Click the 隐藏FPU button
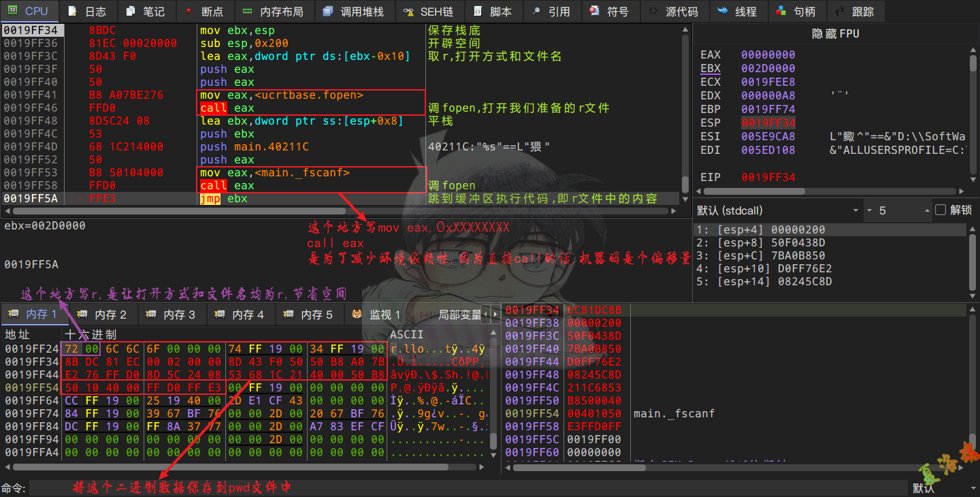Viewport: 980px width, 497px height. pyautogui.click(x=835, y=33)
